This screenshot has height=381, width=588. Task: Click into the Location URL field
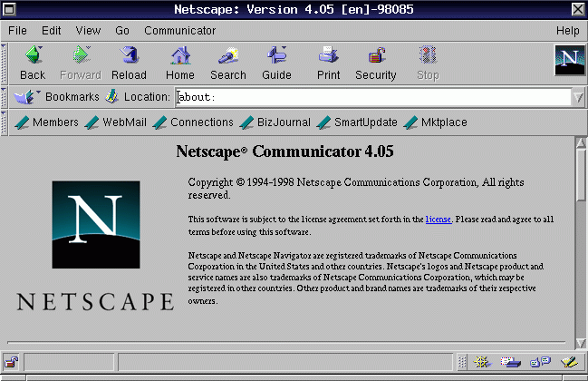point(373,97)
